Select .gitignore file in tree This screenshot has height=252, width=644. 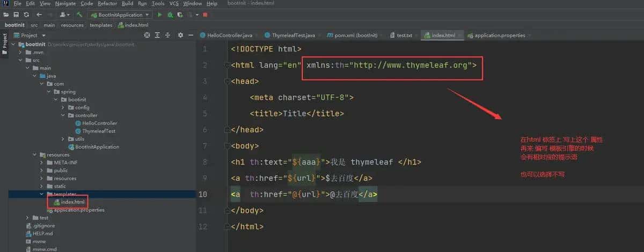pyautogui.click(x=41, y=226)
